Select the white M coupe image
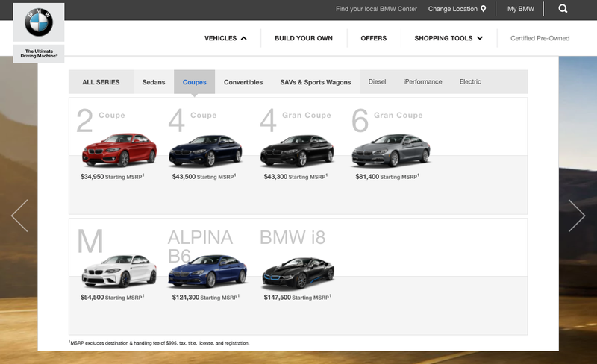The height and width of the screenshot is (364, 597). 119,271
